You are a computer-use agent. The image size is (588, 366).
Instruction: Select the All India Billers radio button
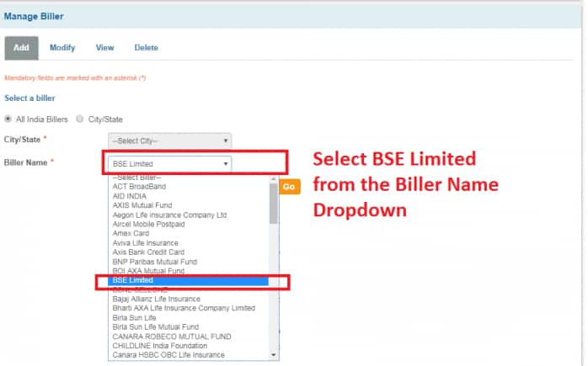[x=9, y=119]
